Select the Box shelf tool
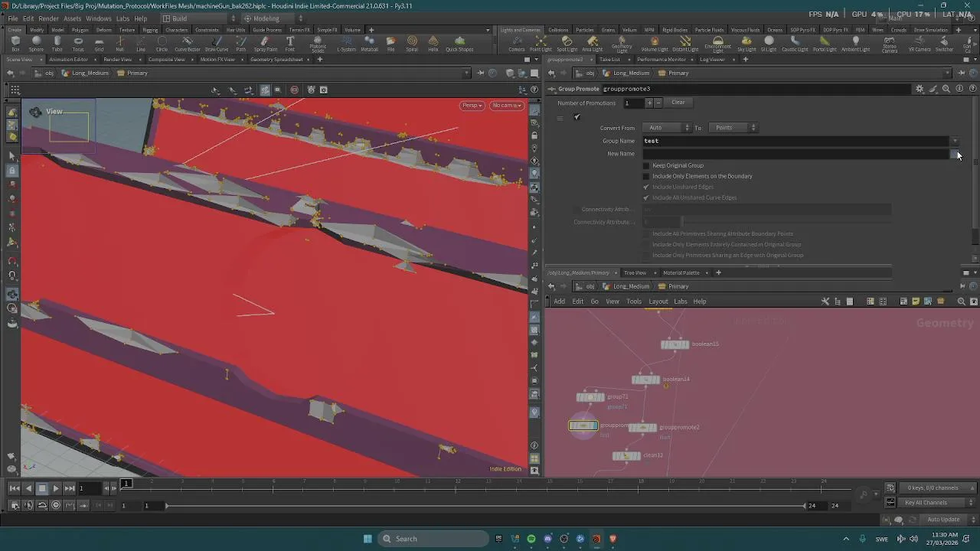 click(x=15, y=44)
